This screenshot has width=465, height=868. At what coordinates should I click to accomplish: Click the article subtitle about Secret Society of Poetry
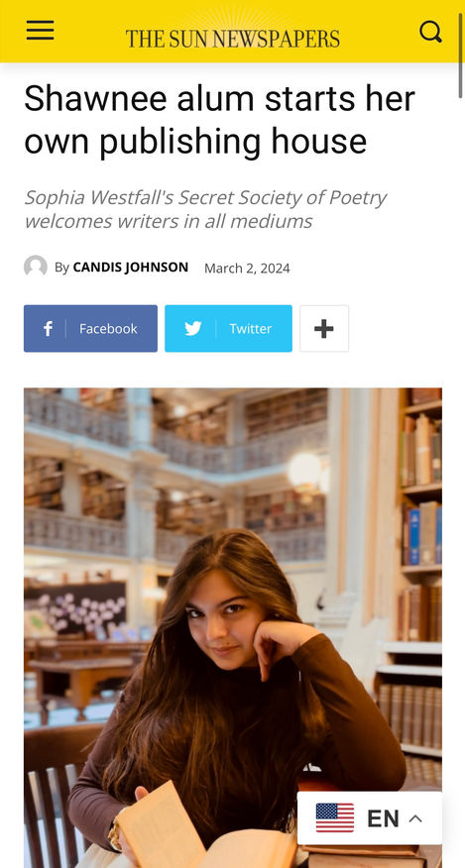(x=205, y=209)
